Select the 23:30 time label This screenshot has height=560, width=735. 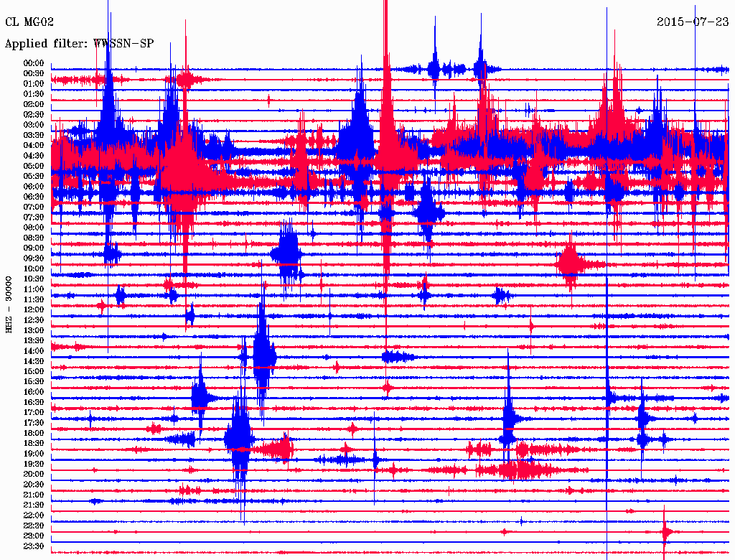(x=34, y=546)
